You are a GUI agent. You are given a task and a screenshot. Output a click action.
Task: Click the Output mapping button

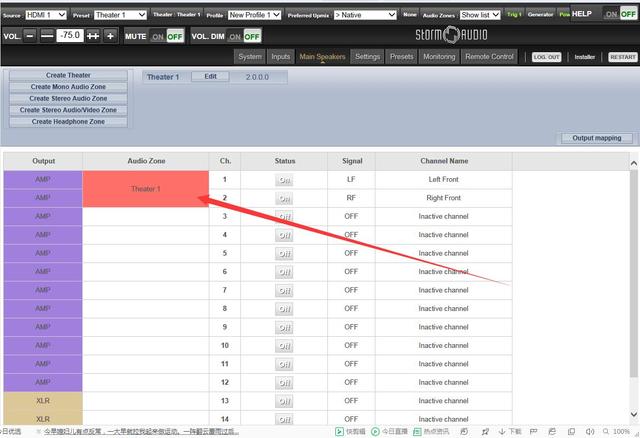(595, 138)
